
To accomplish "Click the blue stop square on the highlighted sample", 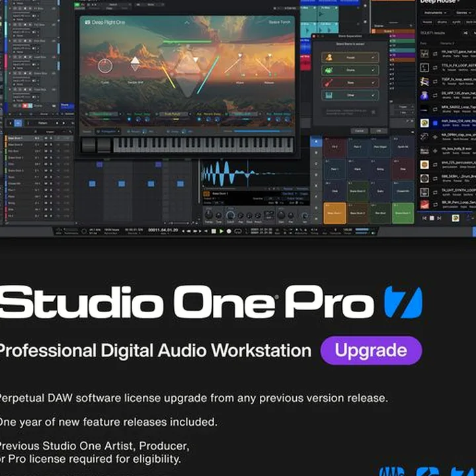I will pos(435,123).
